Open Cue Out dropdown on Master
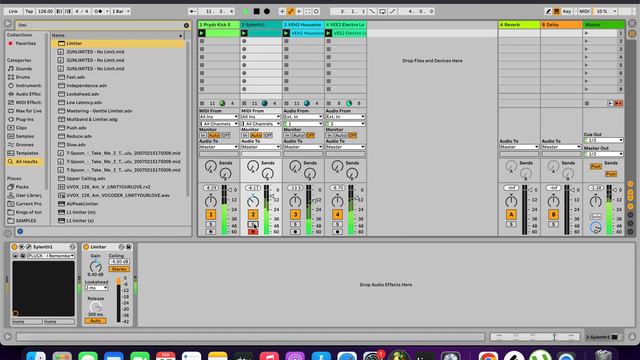This screenshot has width=640, height=360. coord(603,140)
